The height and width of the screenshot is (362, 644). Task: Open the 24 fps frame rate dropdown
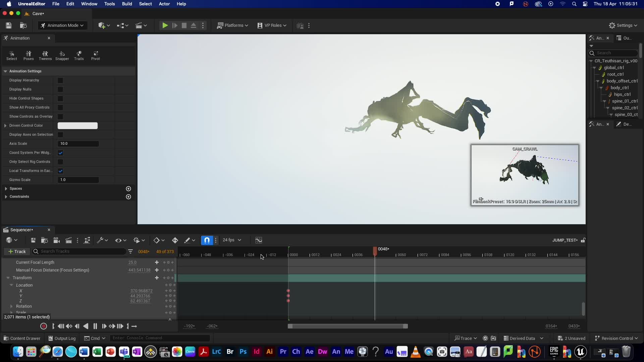(232, 240)
